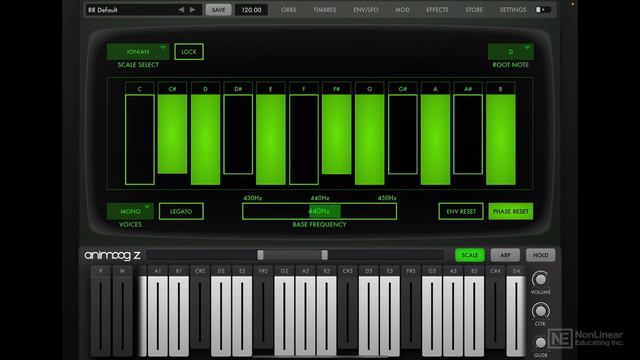Click the 440Hz base frequency slider
The image size is (640, 360).
[x=319, y=211]
